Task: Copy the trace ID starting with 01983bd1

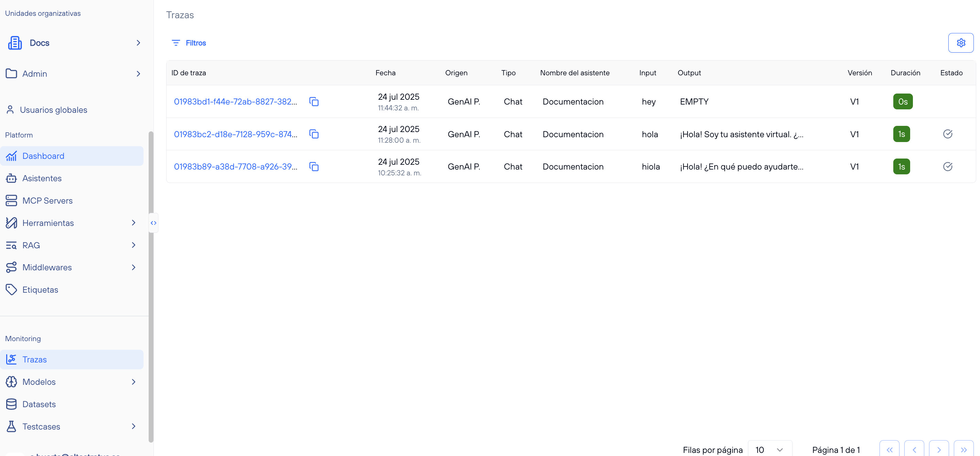Action: pos(314,101)
